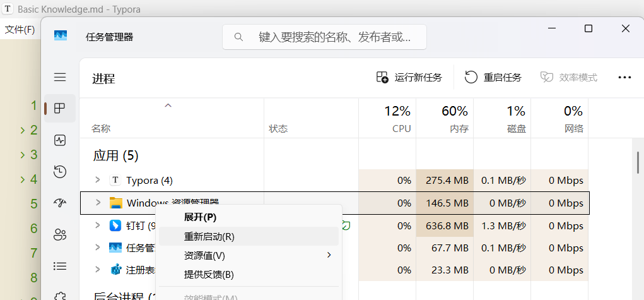Open the App history page icon

[x=60, y=172]
